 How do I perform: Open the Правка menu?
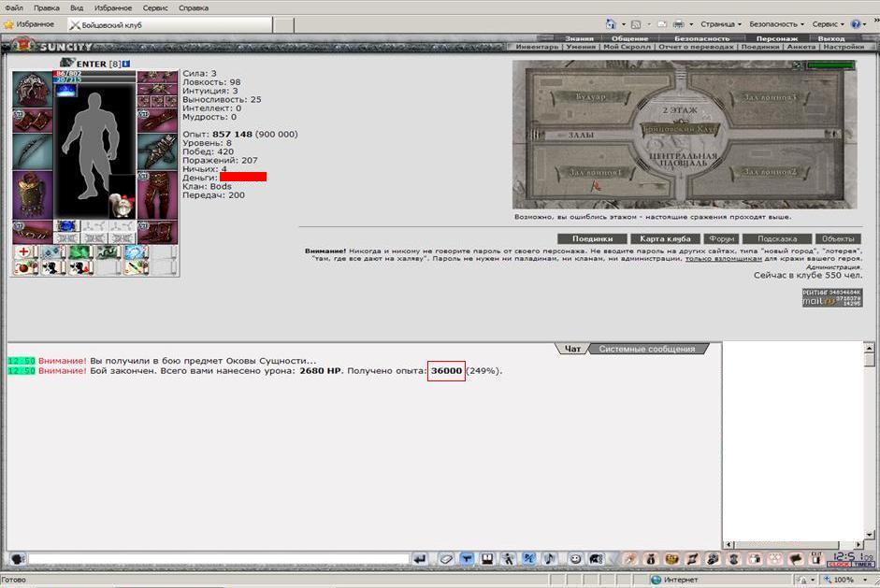[x=46, y=7]
